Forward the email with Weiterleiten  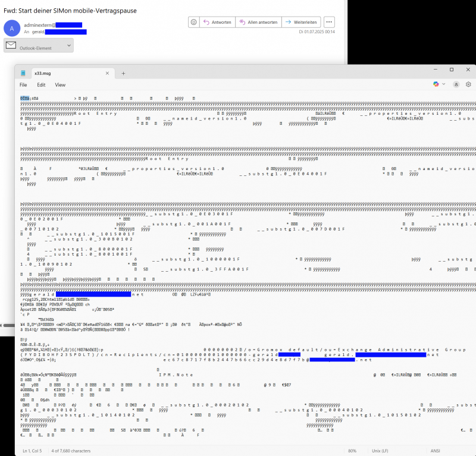tap(302, 22)
